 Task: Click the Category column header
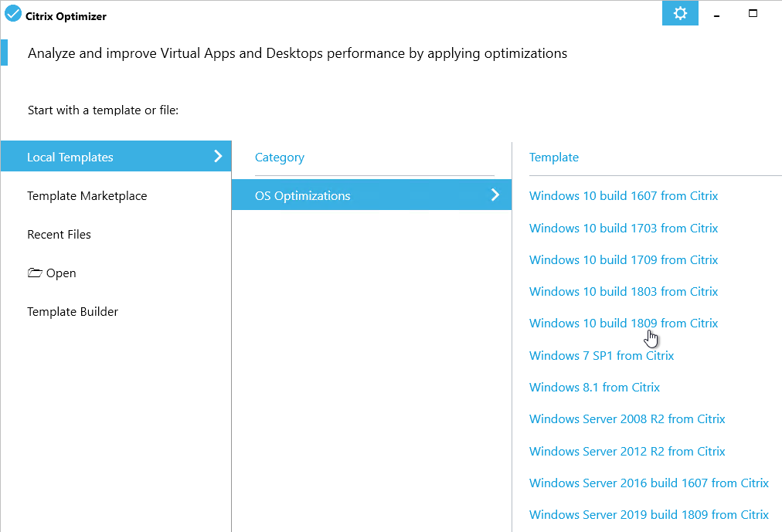click(279, 158)
